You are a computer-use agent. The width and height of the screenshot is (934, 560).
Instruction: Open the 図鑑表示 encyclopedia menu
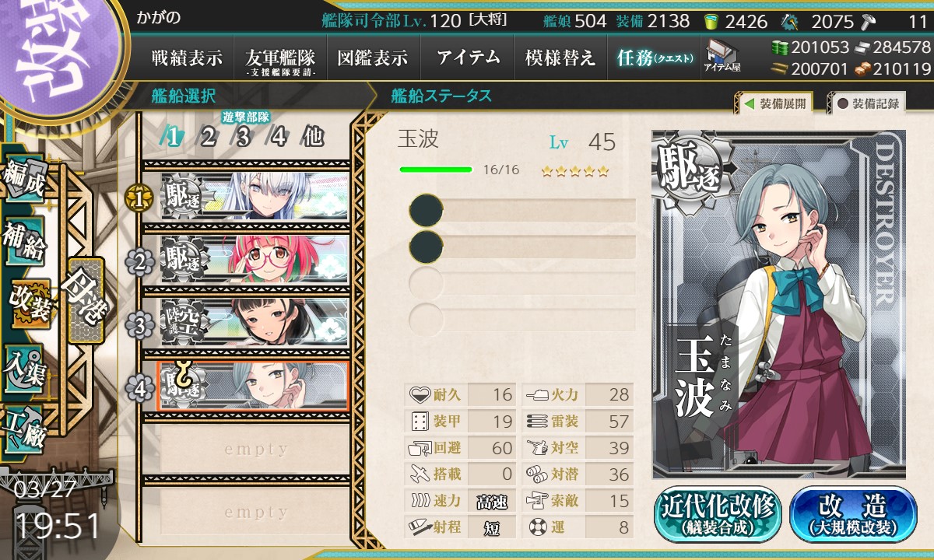(x=373, y=58)
